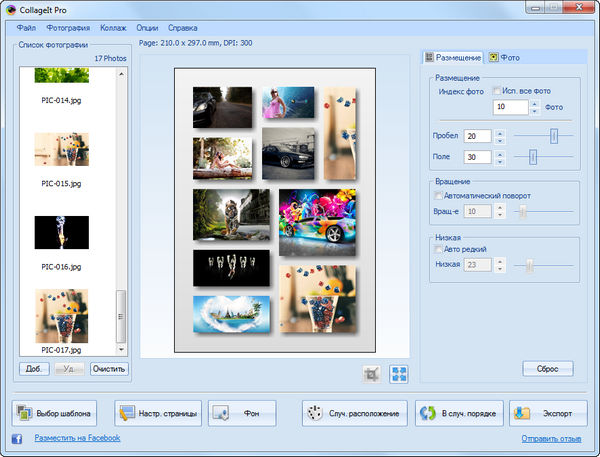Open page setup (Настр. страницы)

click(158, 413)
